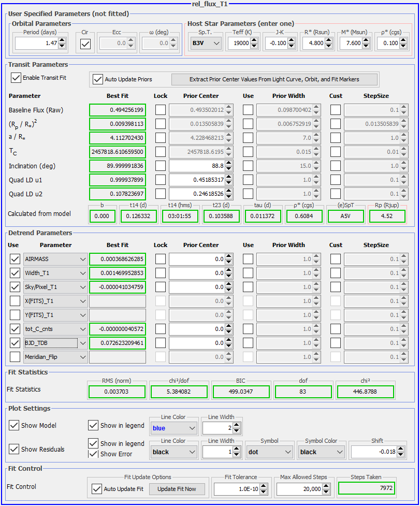Open the residuals Symbol Color dropdown
This screenshot has height=506, width=420.
(322, 452)
